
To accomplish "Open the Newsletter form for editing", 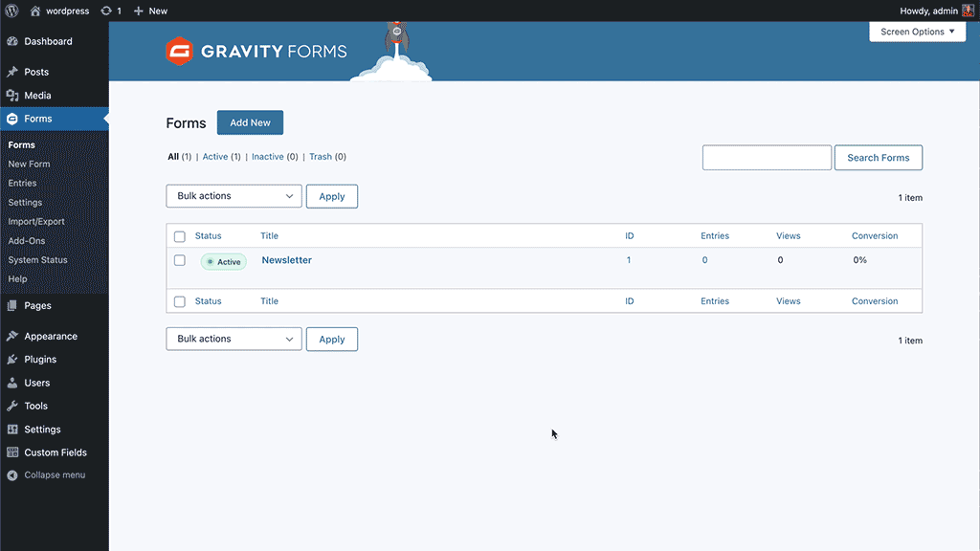I will [286, 259].
